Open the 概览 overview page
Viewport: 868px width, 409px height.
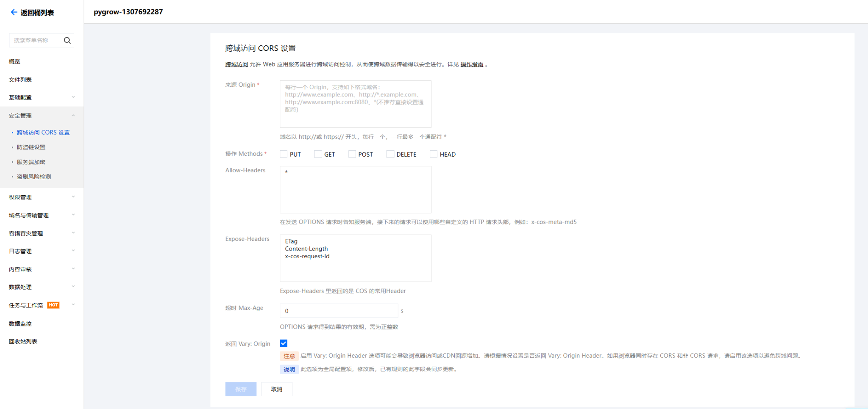pos(14,61)
